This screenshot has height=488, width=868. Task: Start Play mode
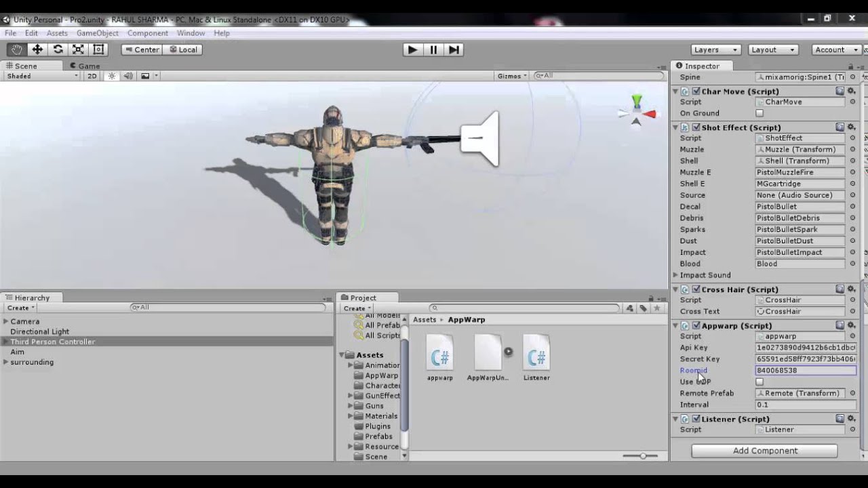pos(412,49)
